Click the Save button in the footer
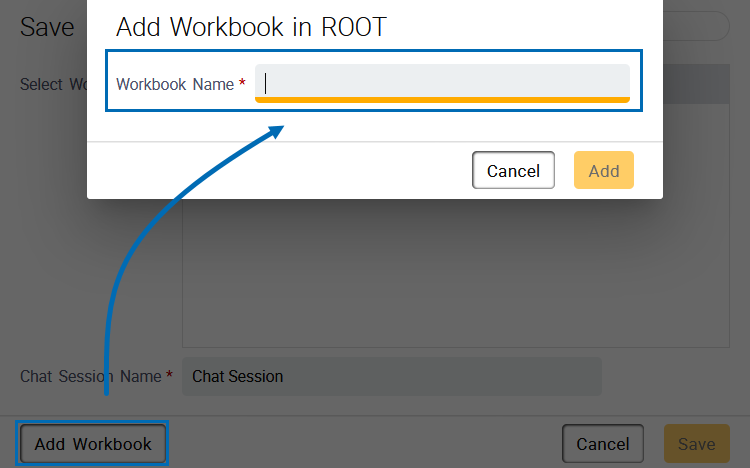Screen dimensions: 750x468 (x=696, y=444)
